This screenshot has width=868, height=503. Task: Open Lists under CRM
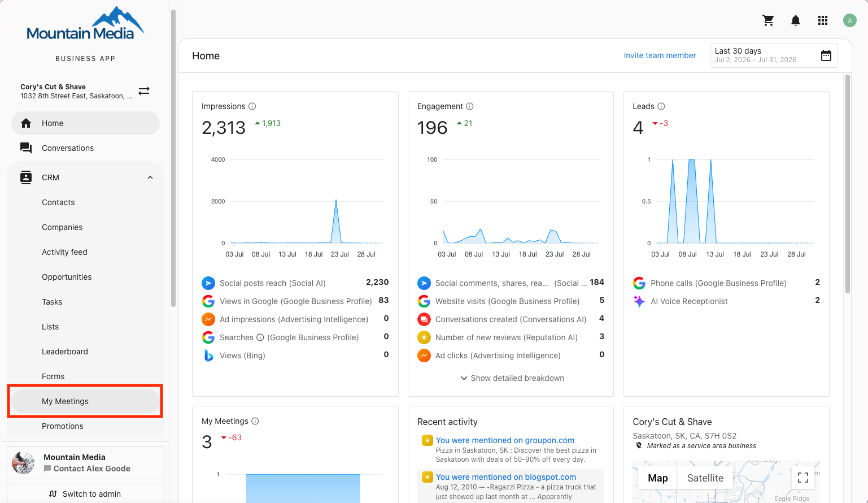(50, 327)
